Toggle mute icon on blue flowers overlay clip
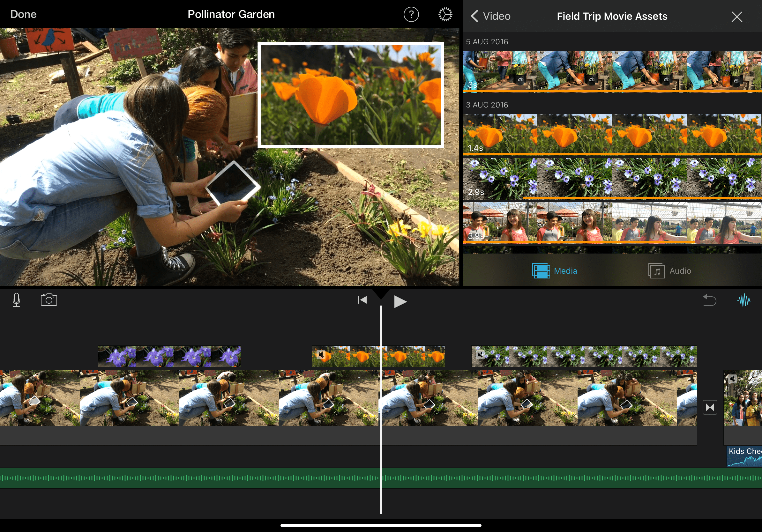The height and width of the screenshot is (532, 762). [x=480, y=355]
